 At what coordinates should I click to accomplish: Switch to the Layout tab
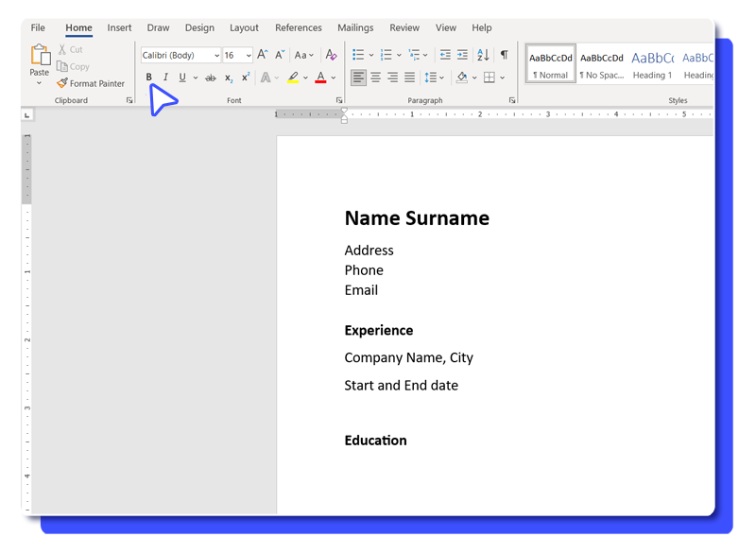coord(244,27)
